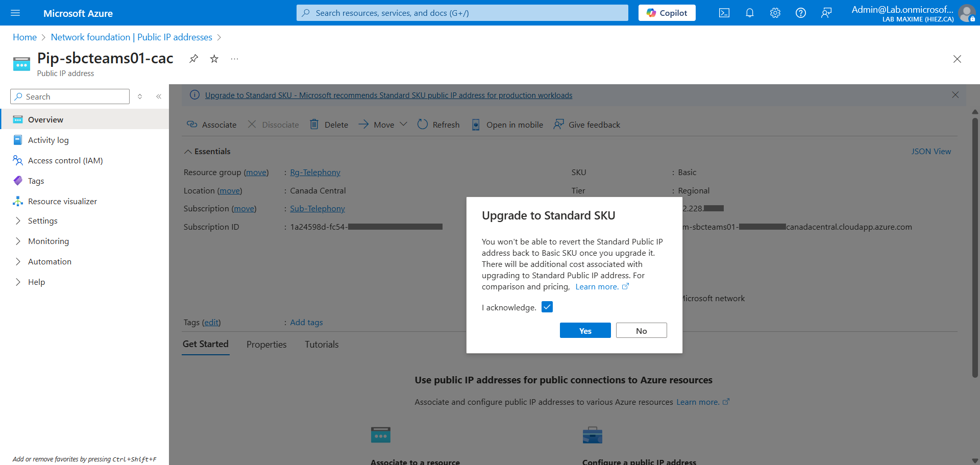Pin Pip-sbcteams01-cac to dashboard
The width and height of the screenshot is (980, 465).
[193, 59]
